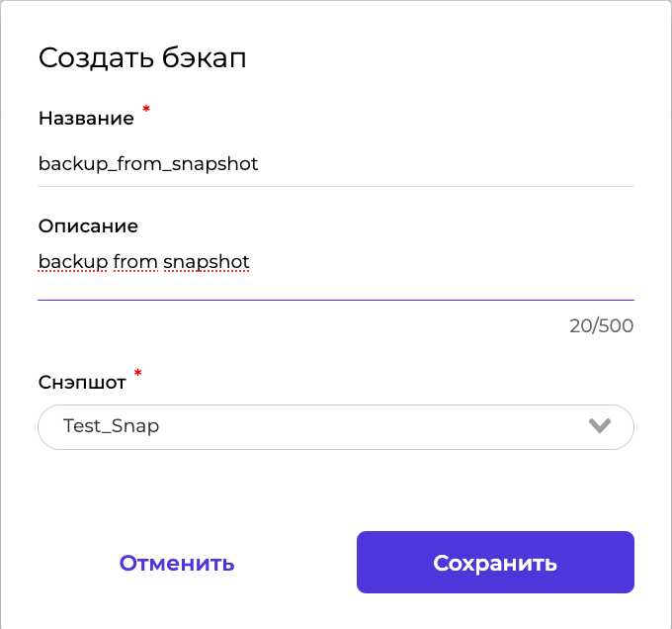Click the Название field label
The width and height of the screenshot is (672, 629).
86,119
